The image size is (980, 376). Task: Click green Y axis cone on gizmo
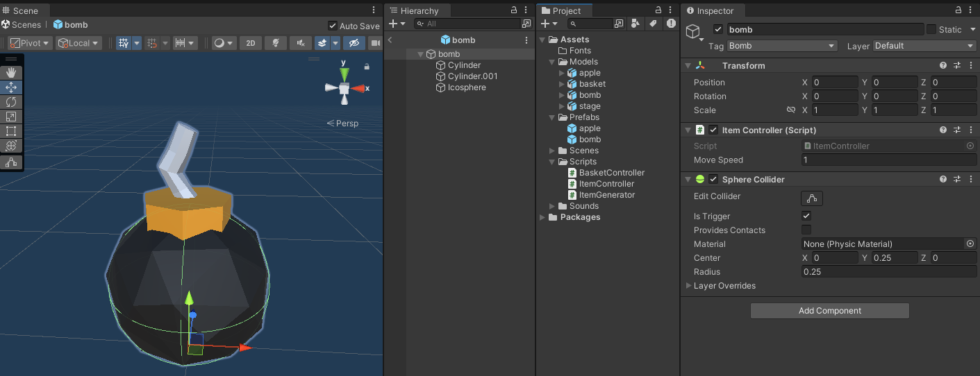tap(343, 73)
